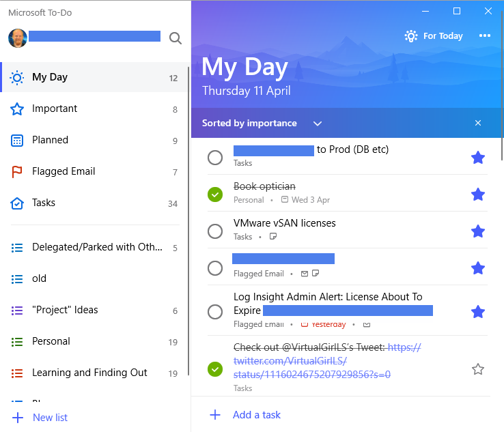Toggle star on redacted Flagged Email task
504x432 pixels.
[x=478, y=268]
